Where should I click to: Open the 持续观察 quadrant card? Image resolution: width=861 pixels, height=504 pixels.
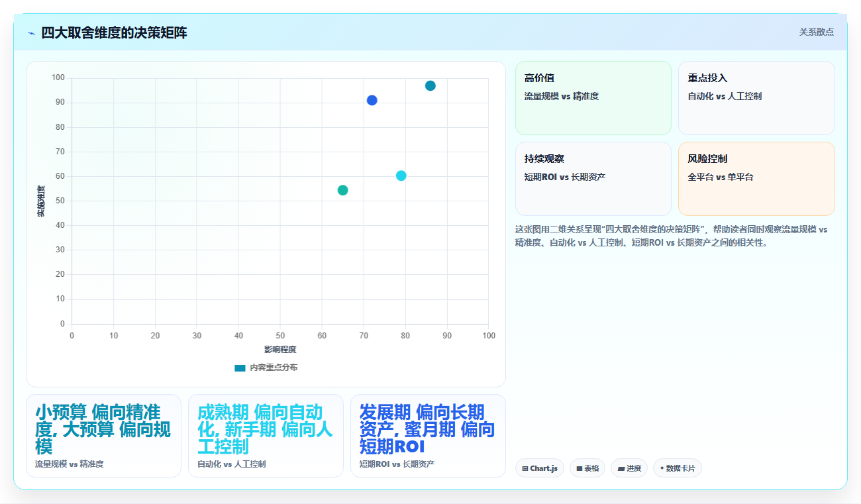pos(593,179)
